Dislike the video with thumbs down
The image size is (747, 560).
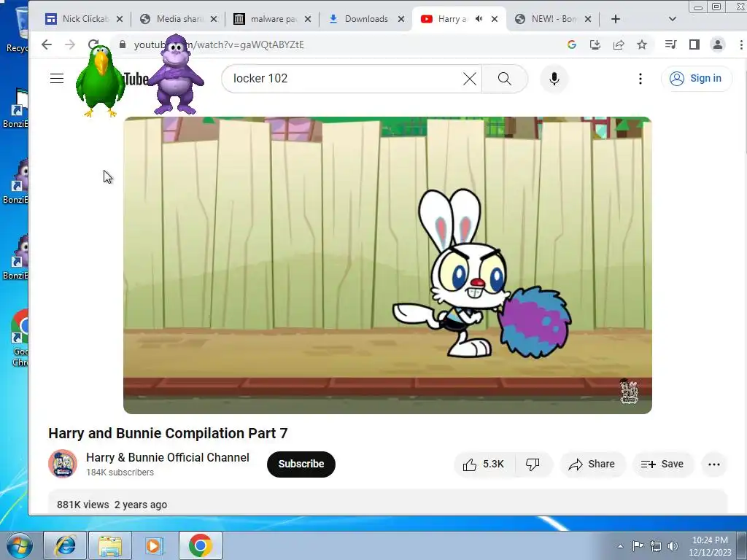point(533,464)
